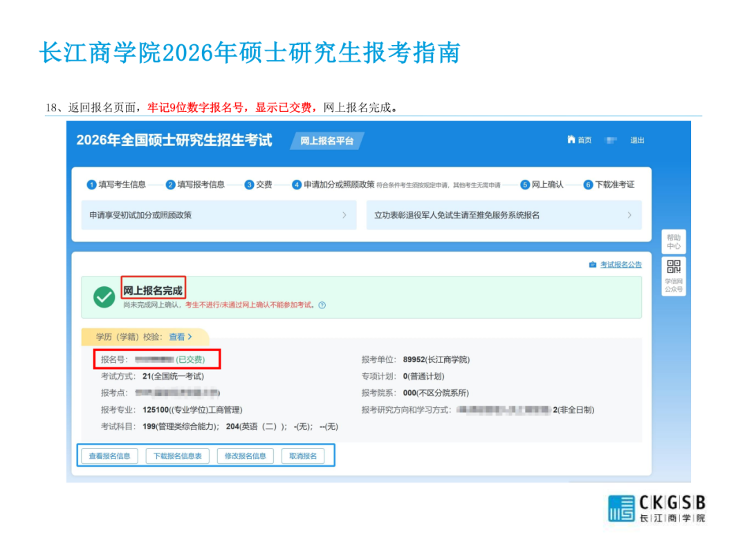Open 考试报名公告 link
This screenshot has height=560, width=747.
620,265
